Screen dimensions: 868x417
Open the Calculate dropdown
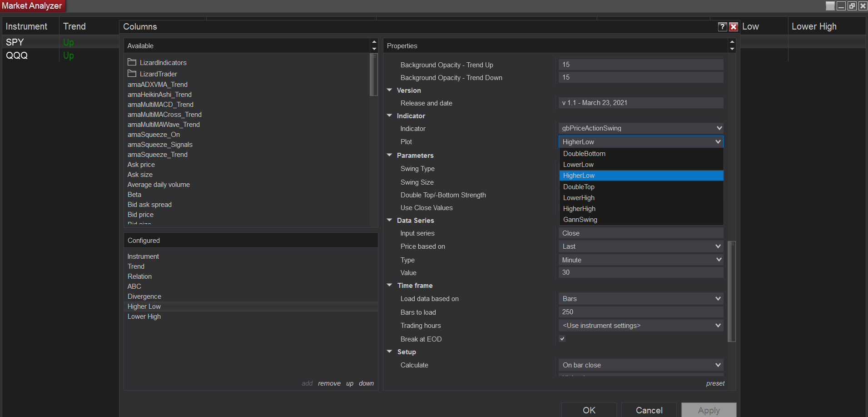pyautogui.click(x=641, y=365)
